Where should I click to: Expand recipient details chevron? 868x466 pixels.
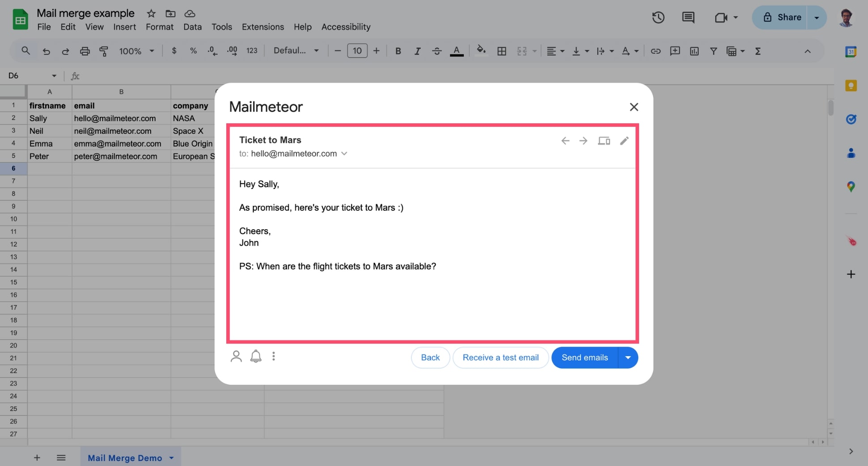click(344, 153)
